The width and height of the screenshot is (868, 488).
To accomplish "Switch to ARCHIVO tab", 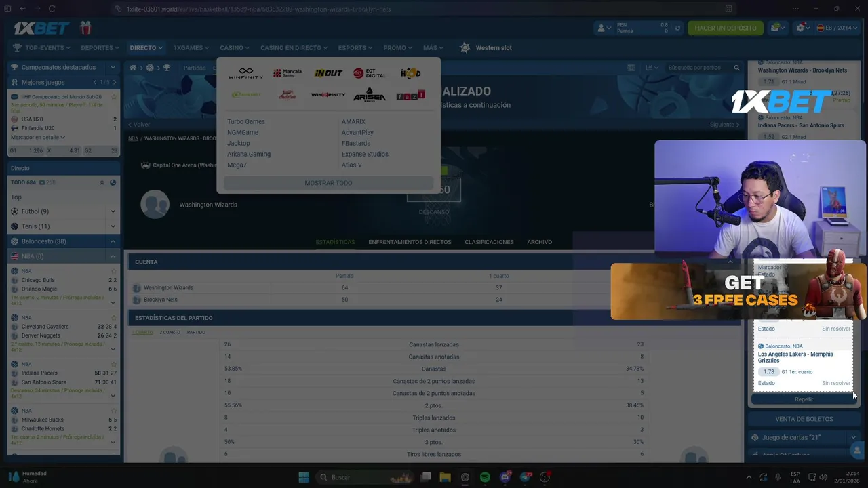I will 540,242.
